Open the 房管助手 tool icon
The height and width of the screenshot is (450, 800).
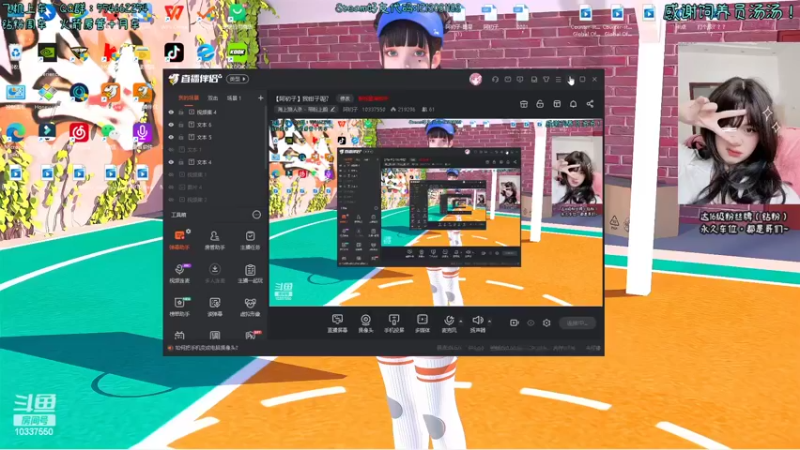point(214,239)
